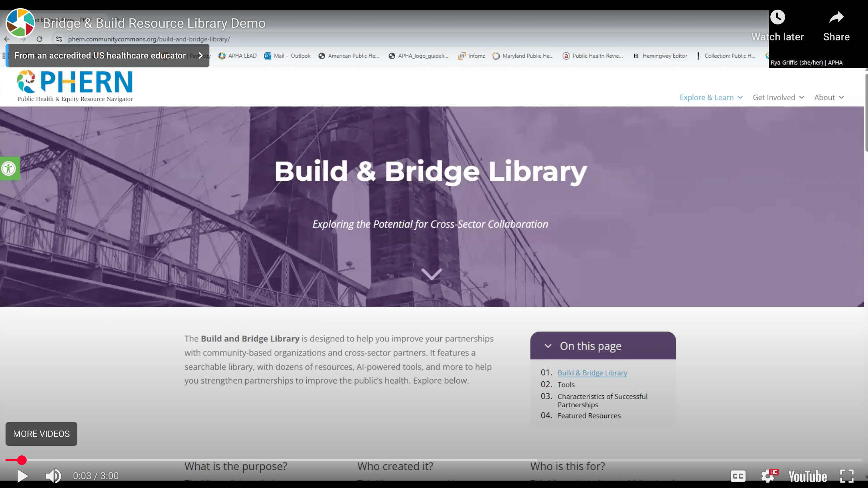Expand the Explore & Learn menu

coord(711,97)
